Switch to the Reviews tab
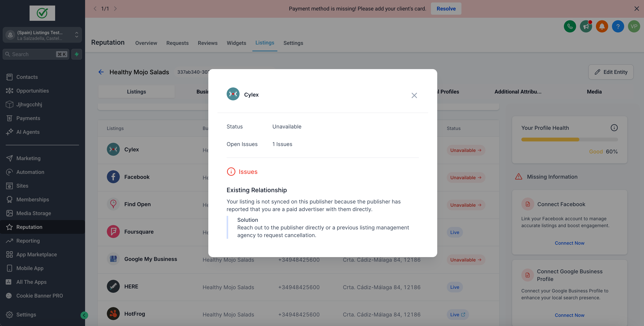This screenshot has height=326, width=644. (208, 43)
